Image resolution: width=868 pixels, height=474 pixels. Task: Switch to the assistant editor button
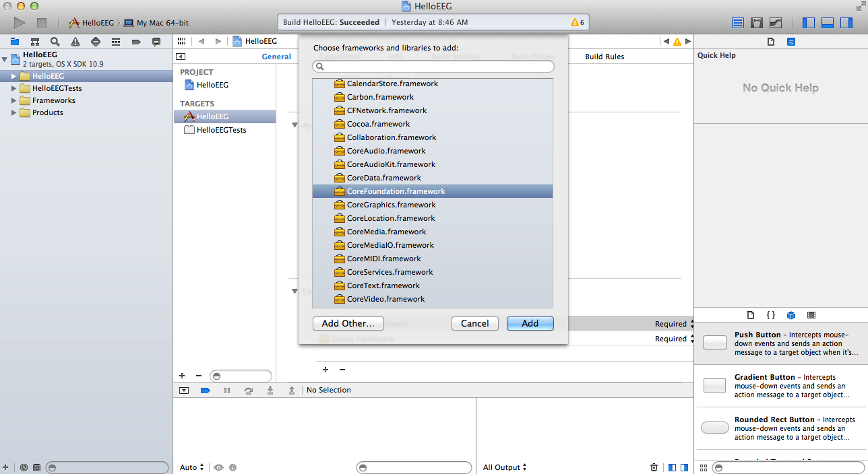pos(757,23)
